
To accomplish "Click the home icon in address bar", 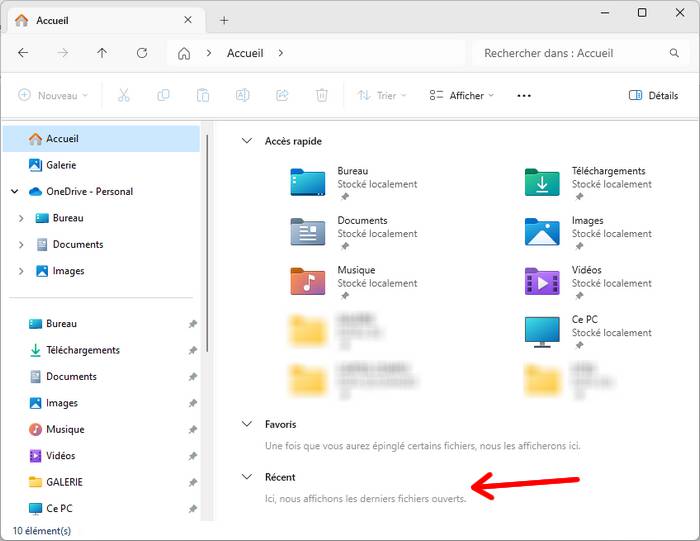I will [x=184, y=54].
